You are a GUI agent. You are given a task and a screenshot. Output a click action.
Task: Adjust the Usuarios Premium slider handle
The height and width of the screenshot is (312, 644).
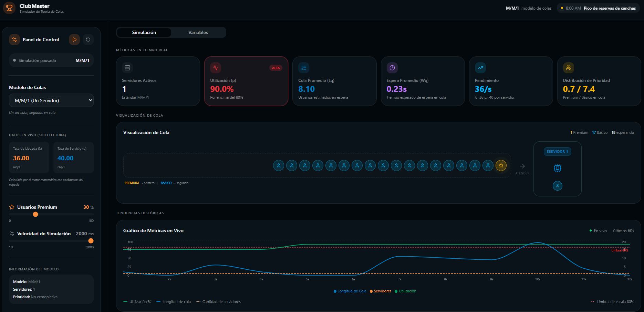point(35,214)
